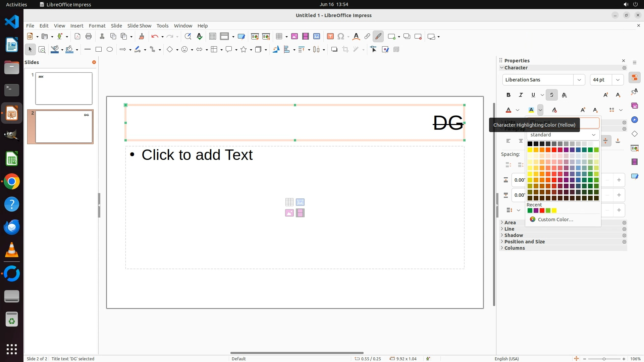644x362 pixels.
Task: Click Custom Color... button
Action: point(555,220)
